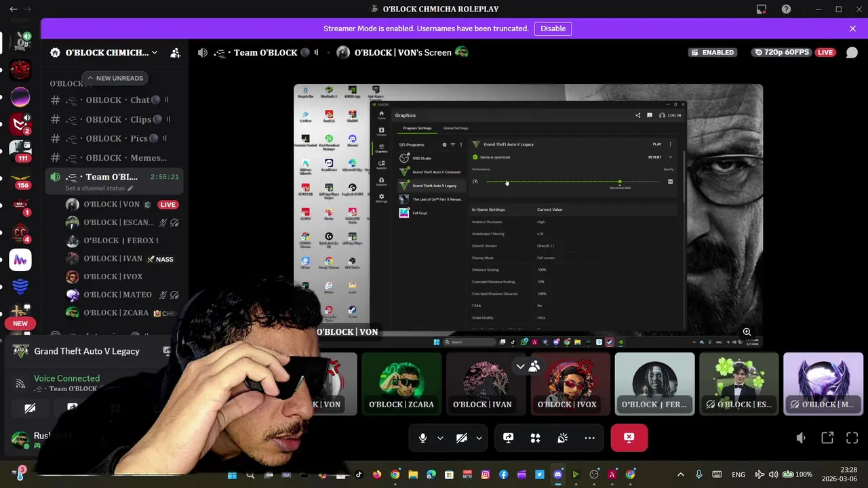Turn on camera in call controls

(x=462, y=438)
